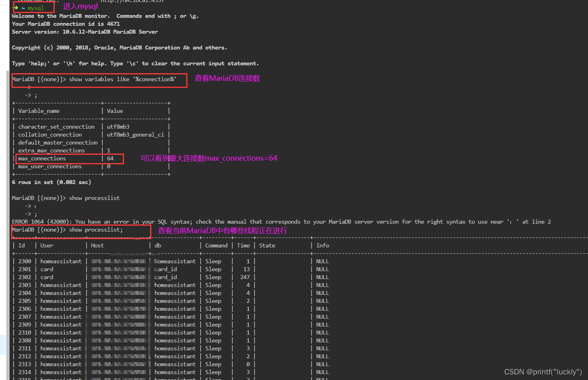The width and height of the screenshot is (588, 380).
Task: Click process Id 2311
Action: click(x=25, y=348)
